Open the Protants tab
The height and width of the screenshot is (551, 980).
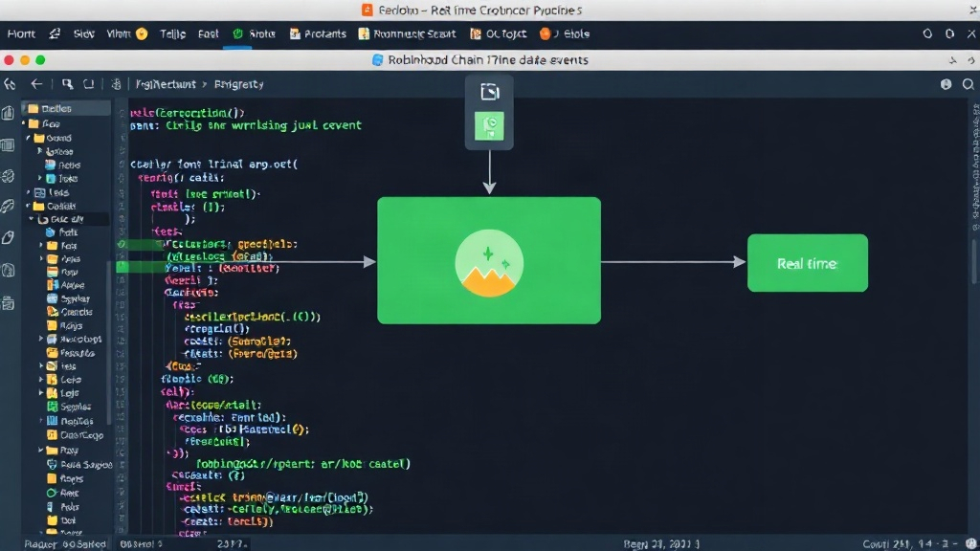point(318,33)
